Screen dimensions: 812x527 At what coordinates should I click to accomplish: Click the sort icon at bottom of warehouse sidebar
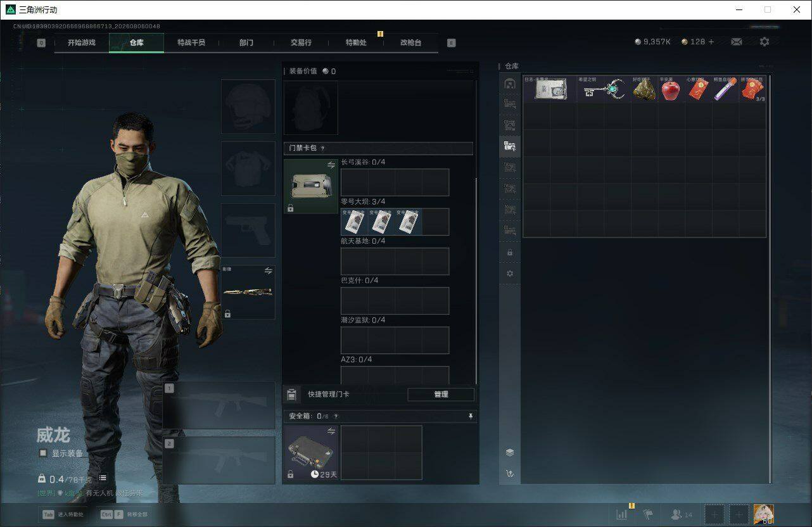point(510,473)
